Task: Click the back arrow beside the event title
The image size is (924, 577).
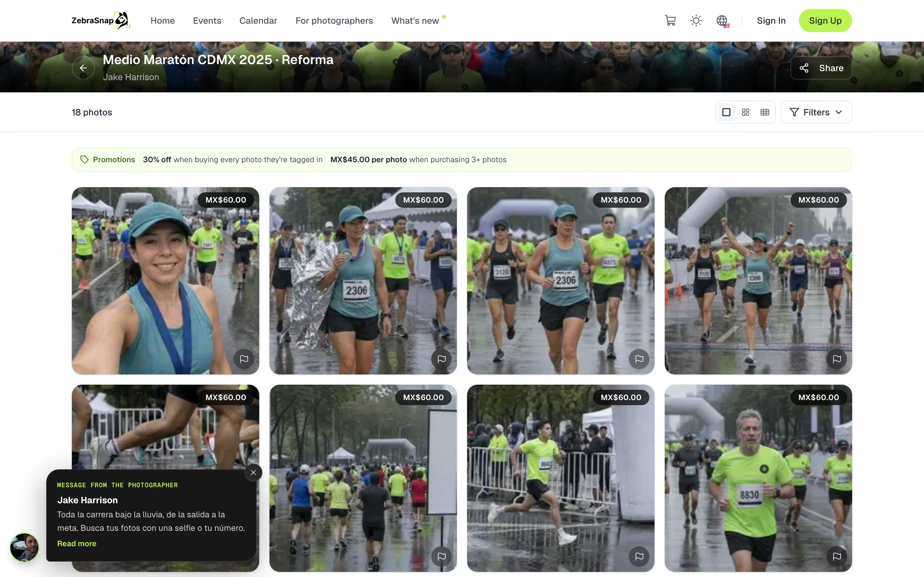Action: pos(83,68)
